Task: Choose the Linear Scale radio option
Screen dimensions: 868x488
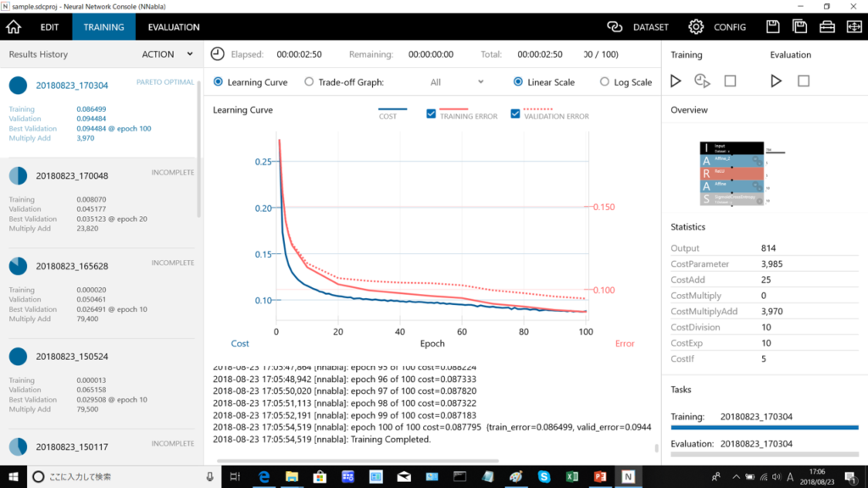Action: [x=518, y=82]
